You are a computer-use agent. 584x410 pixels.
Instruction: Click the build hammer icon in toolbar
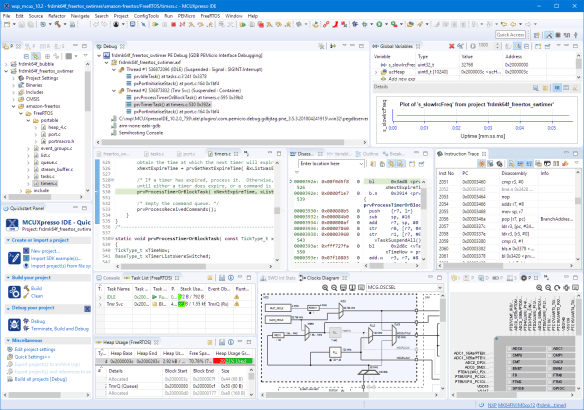[x=58, y=25]
